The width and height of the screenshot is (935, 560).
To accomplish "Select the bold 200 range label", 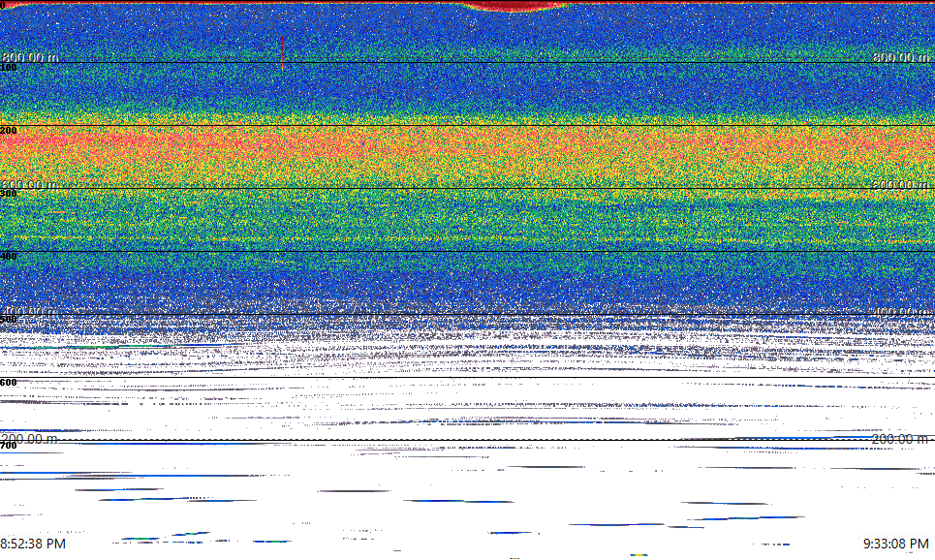I will [9, 131].
